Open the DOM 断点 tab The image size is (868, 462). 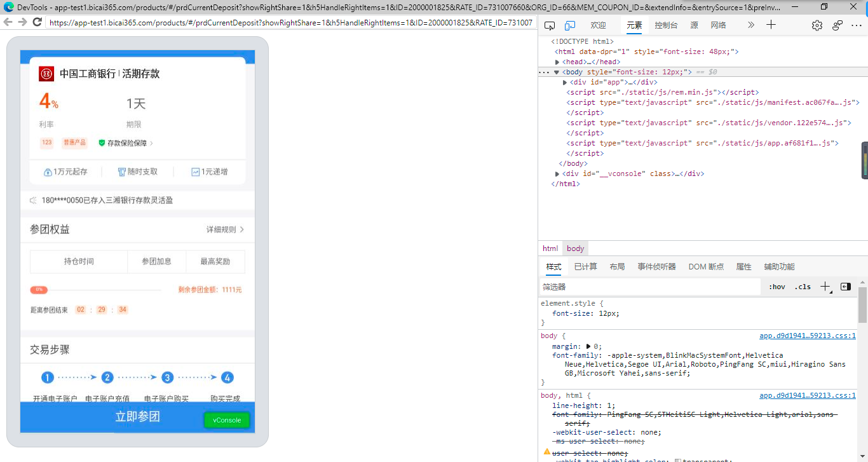[706, 267]
